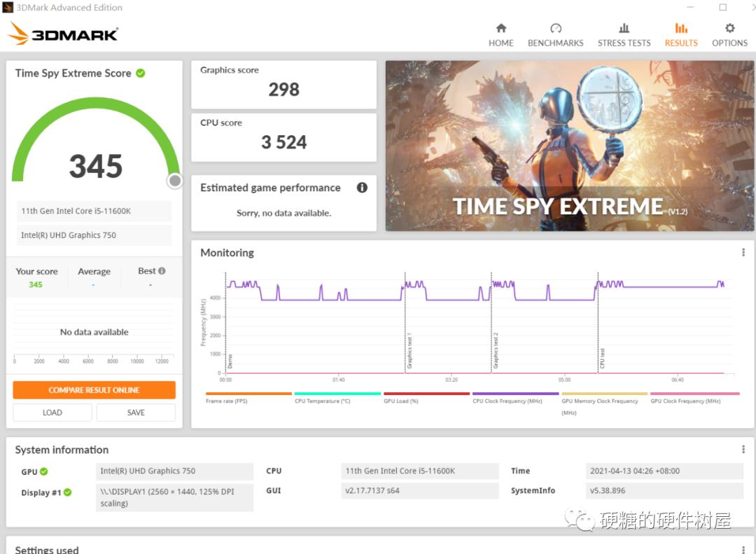This screenshot has height=554, width=756.
Task: Click the Estimated game performance info icon
Action: pyautogui.click(x=362, y=188)
